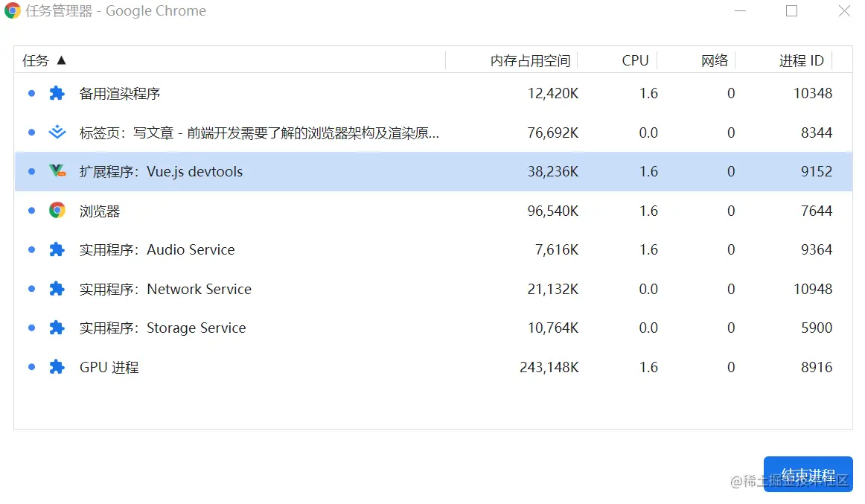Sort by 内存占用空间 column header

(x=530, y=61)
